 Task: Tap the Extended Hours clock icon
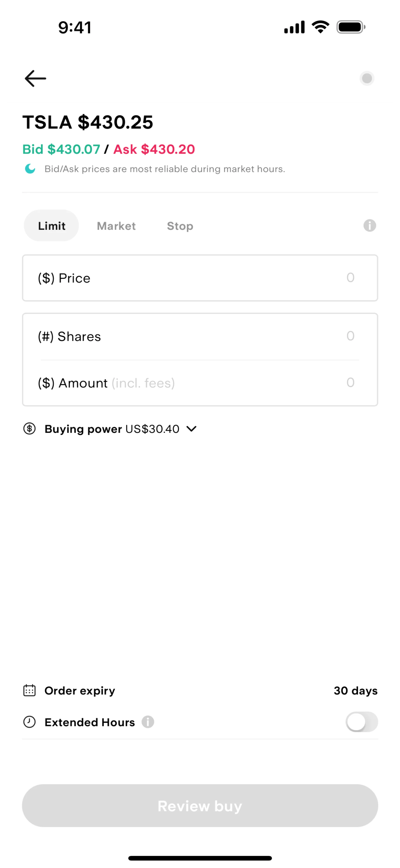click(x=29, y=722)
